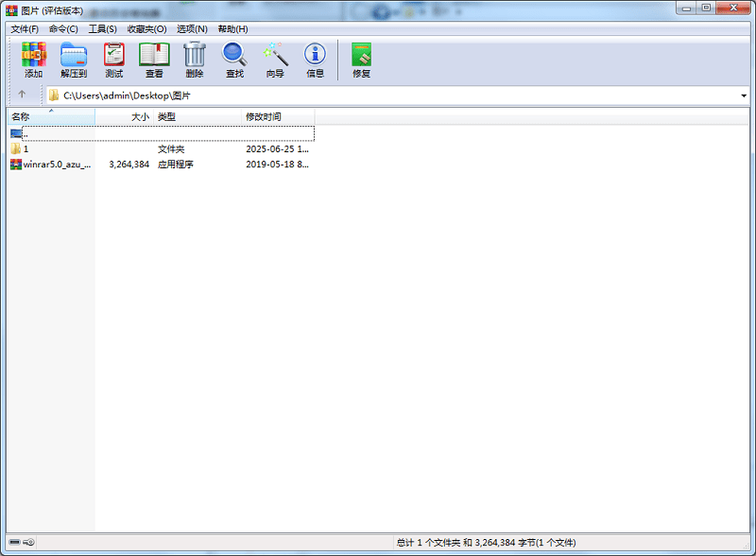Open the 帮助(H) menu
Screen dimensions: 756x556
point(231,28)
